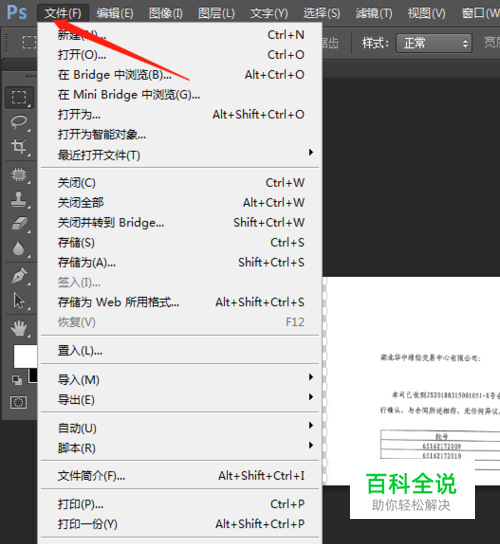Choose 打印(P)... menu item
Image resolution: width=500 pixels, height=544 pixels.
point(180,504)
